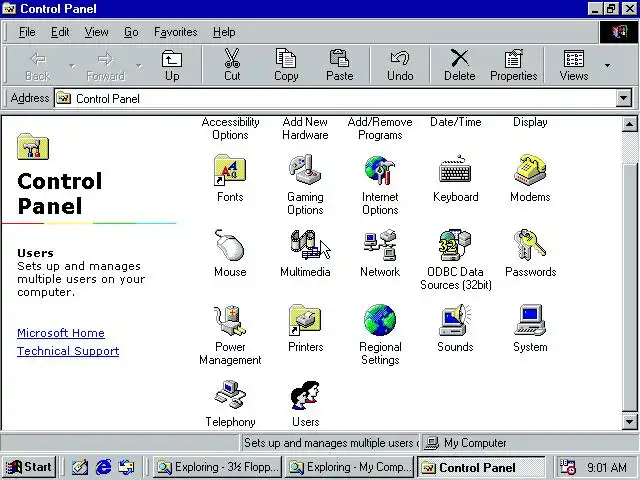This screenshot has height=480, width=640.
Task: Open Properties from the toolbar
Action: 513,65
